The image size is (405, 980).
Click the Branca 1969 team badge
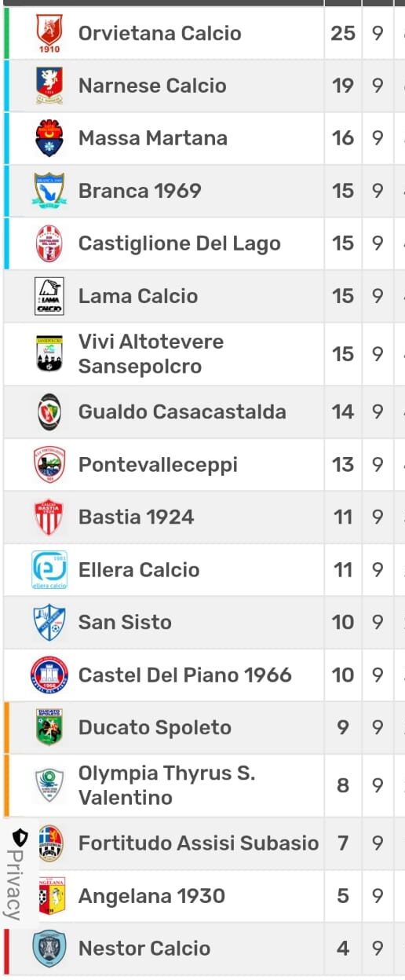(49, 191)
